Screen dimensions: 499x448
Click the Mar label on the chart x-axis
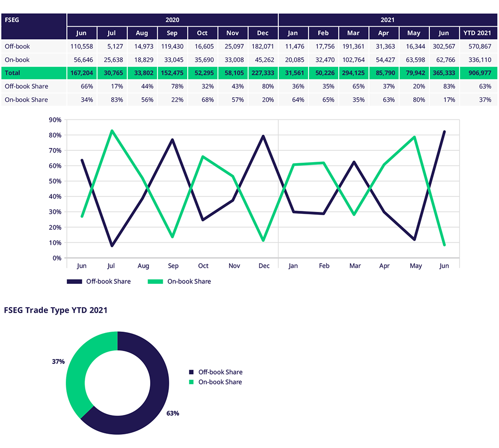coord(355,266)
